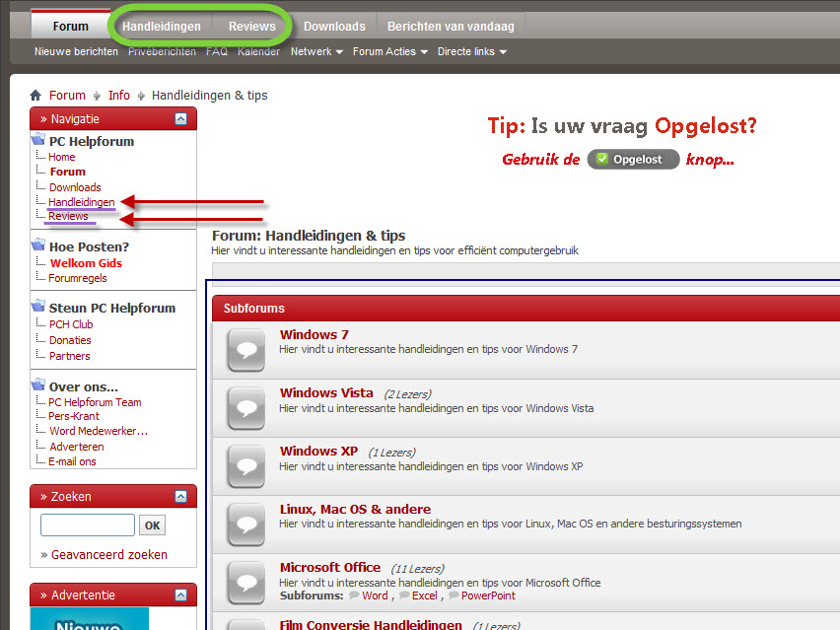Click the Steun PC Helpforum folder icon
Viewport: 840px width, 630px height.
[38, 306]
